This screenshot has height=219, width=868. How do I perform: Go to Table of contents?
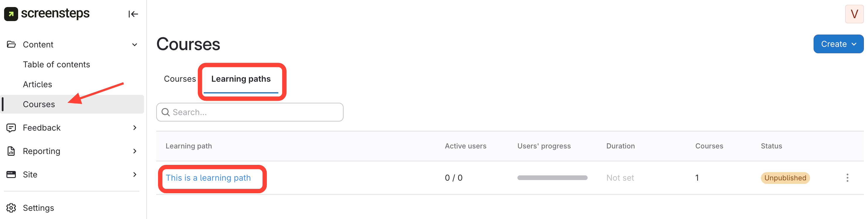(x=56, y=64)
